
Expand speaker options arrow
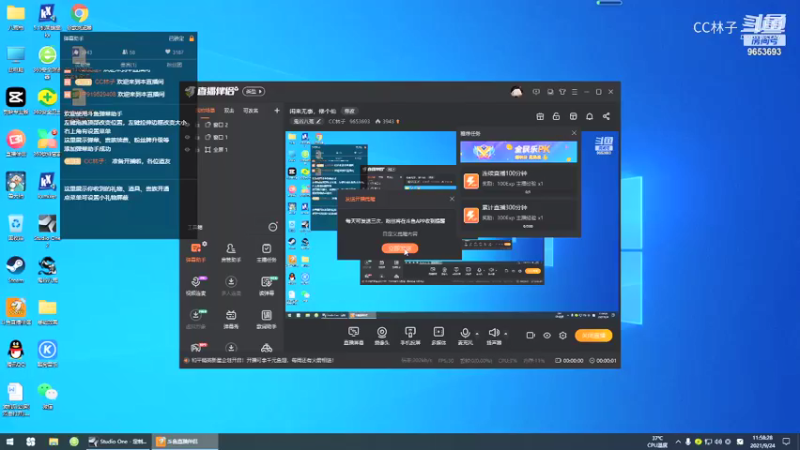[506, 334]
